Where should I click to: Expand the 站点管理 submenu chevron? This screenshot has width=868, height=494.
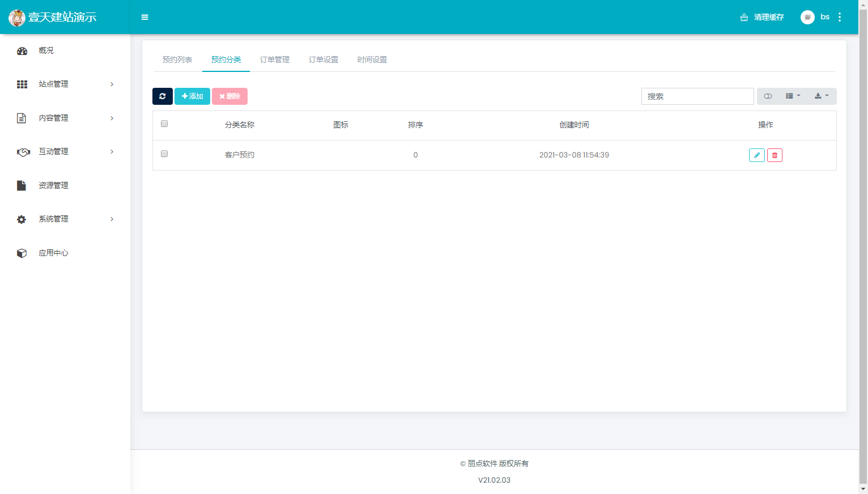tap(112, 84)
